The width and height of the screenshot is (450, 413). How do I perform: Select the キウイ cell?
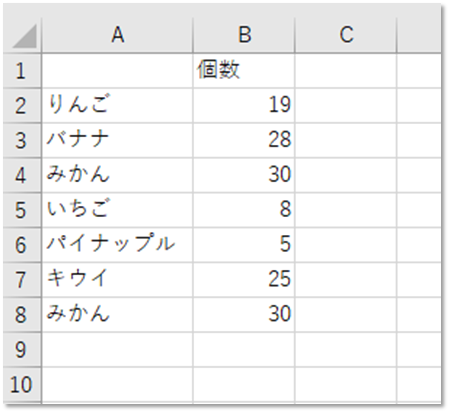coord(117,280)
